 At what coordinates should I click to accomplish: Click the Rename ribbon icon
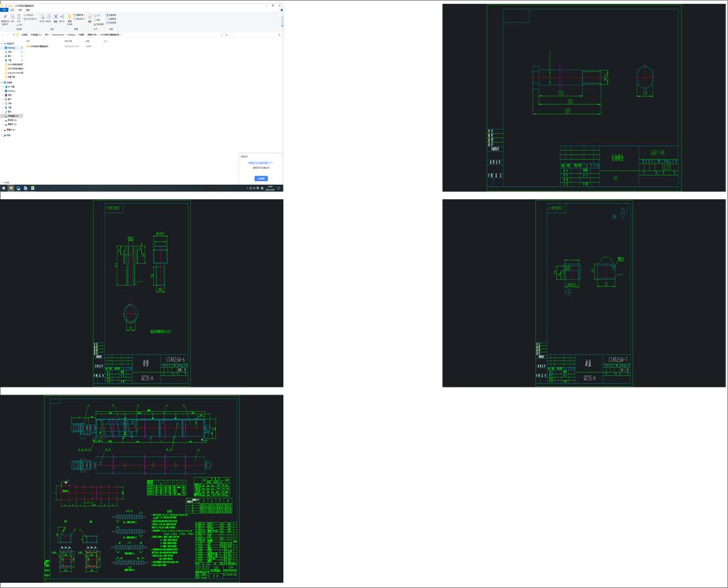(62, 16)
